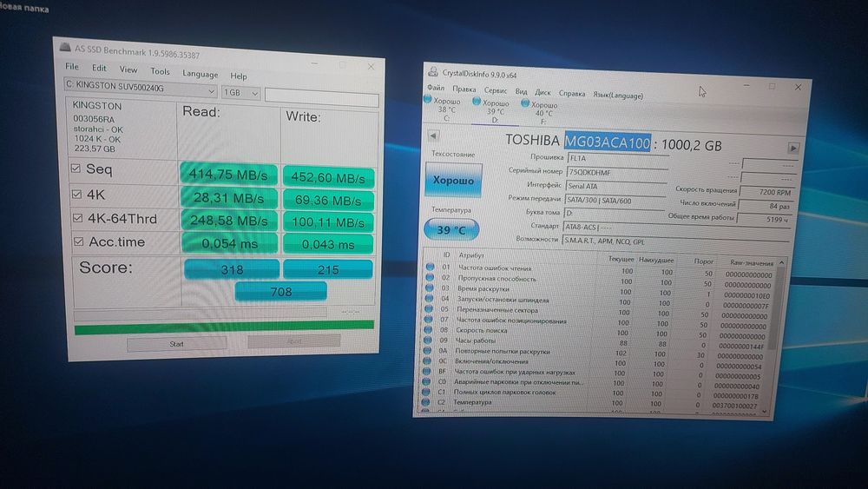Click the CrystalDiskInfo title bar icon
The width and height of the screenshot is (868, 489).
[432, 71]
